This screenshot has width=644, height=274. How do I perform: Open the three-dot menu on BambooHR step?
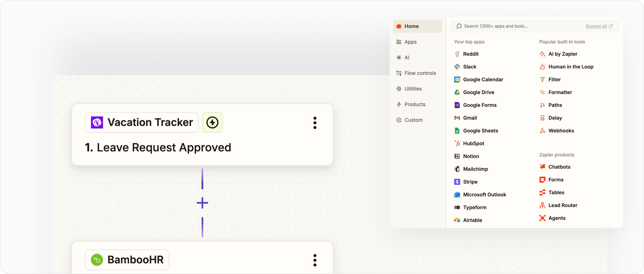315,260
